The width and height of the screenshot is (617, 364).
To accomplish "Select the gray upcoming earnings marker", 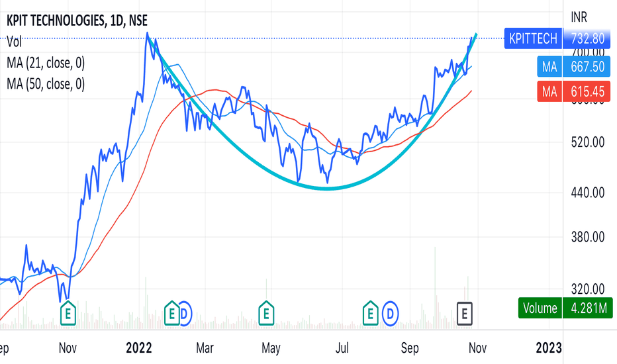I will 464,314.
